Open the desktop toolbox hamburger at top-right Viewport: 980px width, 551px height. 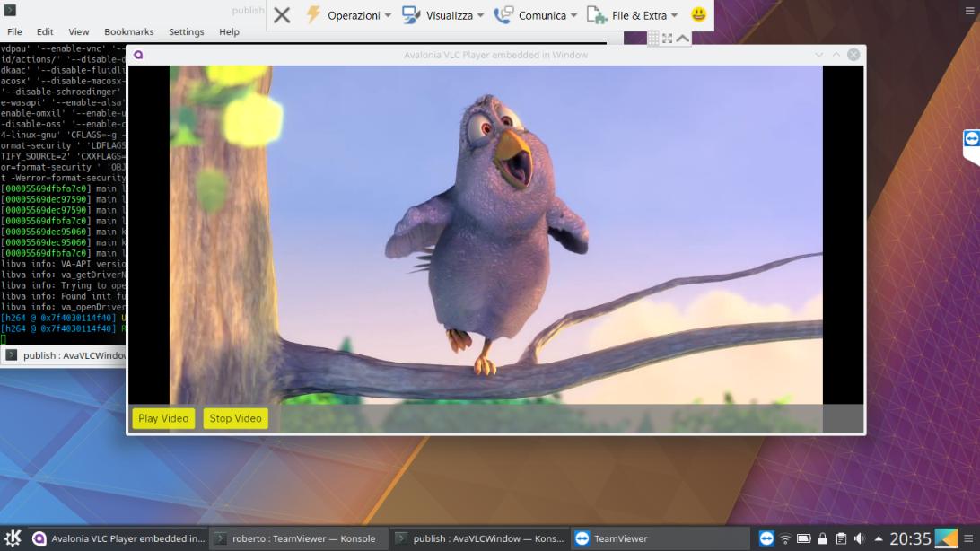click(x=969, y=11)
